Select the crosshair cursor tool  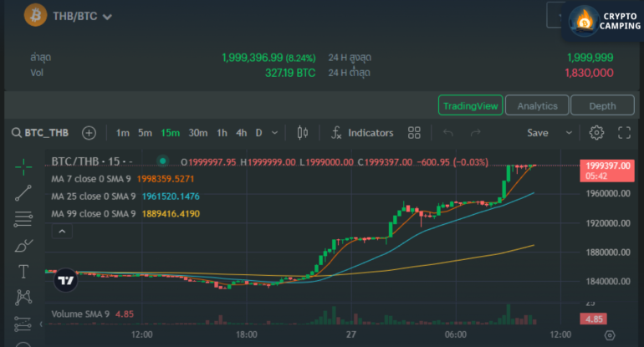(23, 165)
